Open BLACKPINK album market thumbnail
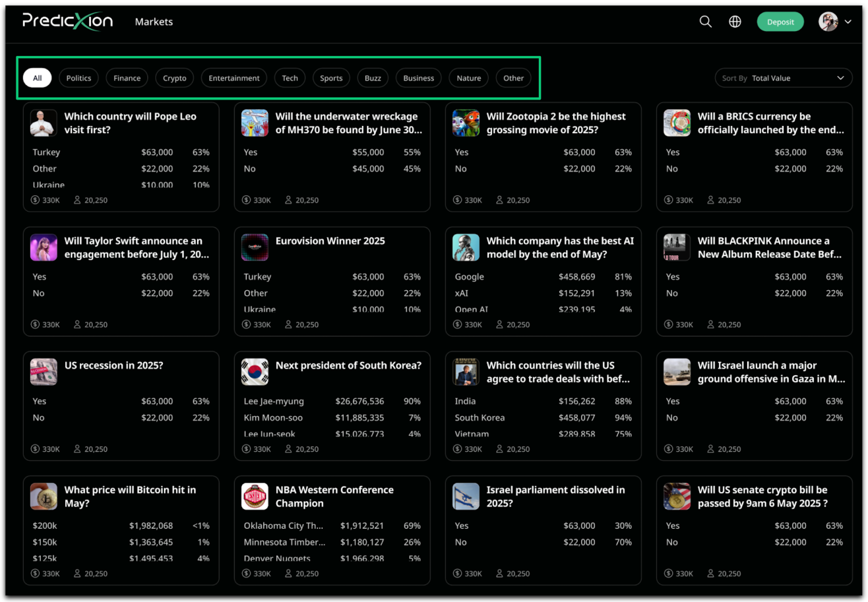Screen dimensions: 868x602 point(676,247)
